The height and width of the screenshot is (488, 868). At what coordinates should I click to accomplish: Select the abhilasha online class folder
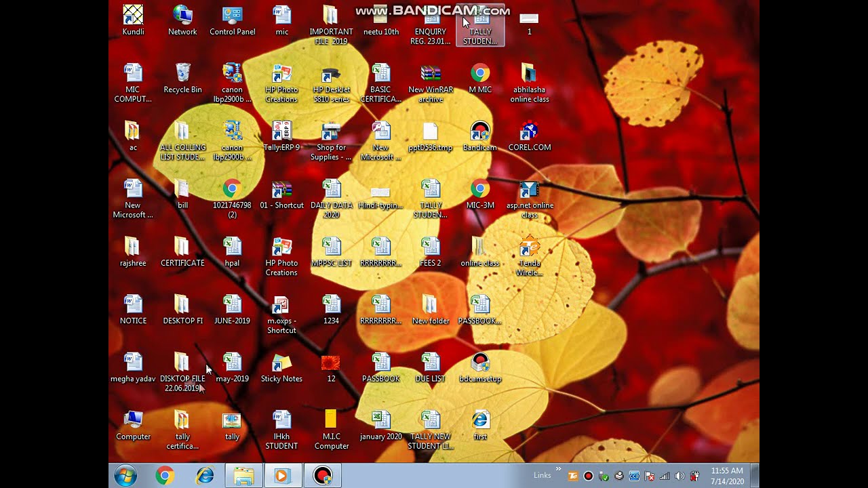pos(530,83)
